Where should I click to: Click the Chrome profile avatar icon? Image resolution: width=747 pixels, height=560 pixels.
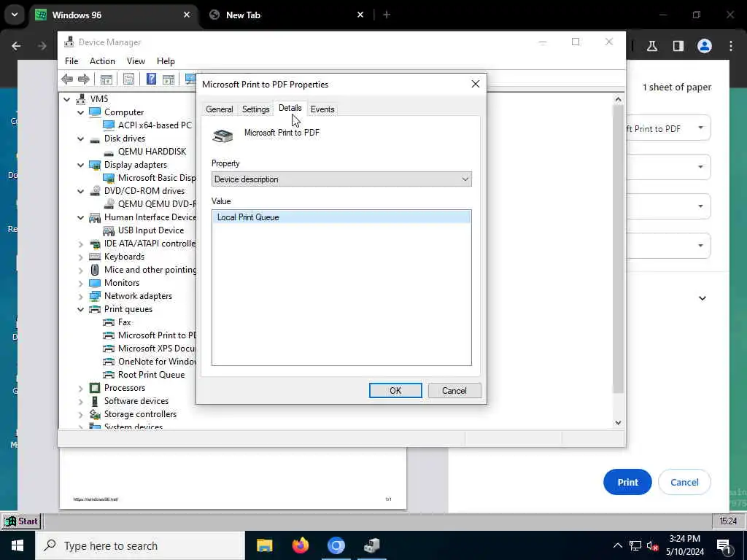(704, 46)
